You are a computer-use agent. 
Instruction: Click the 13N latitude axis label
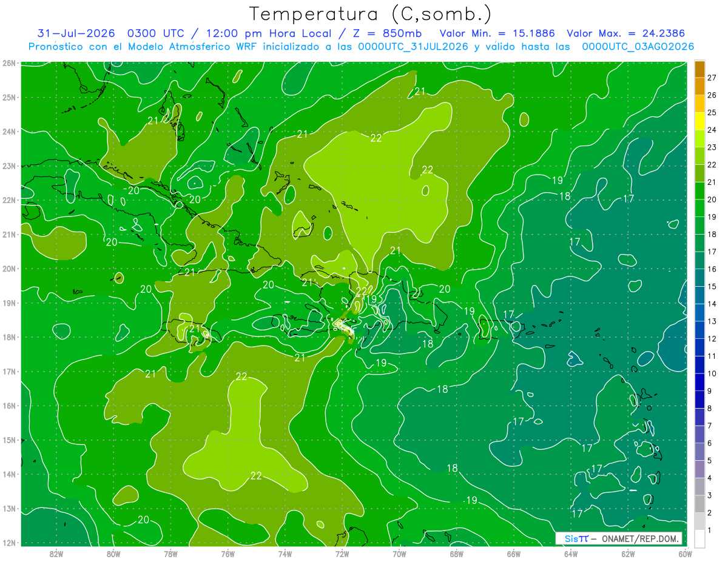9,508
